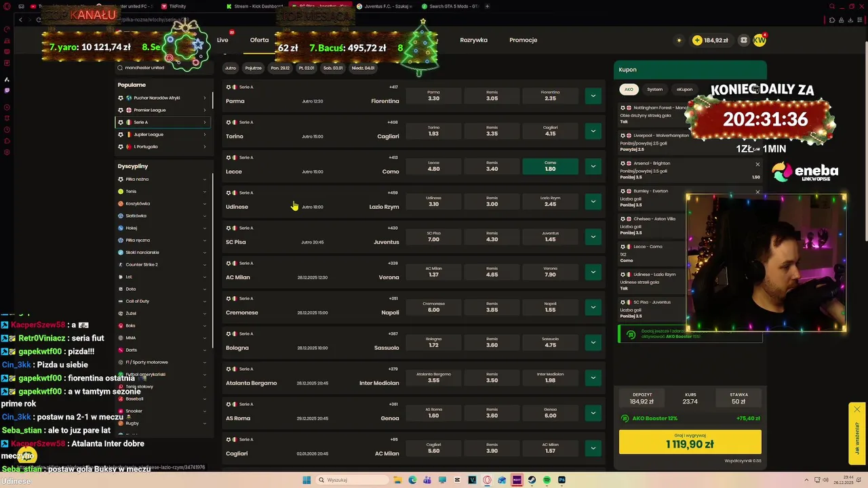The width and height of the screenshot is (868, 488).
Task: Expand more bets for SC Pisa - Juventus
Action: pos(593,237)
